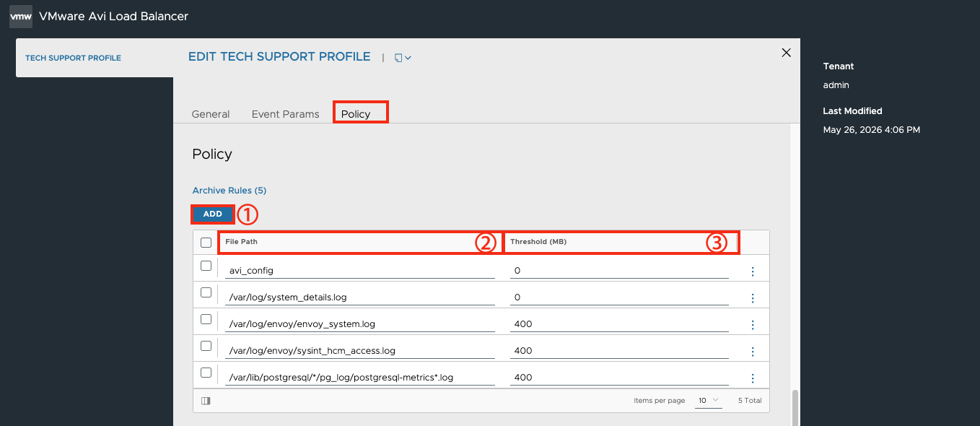
Task: Edit threshold for envoy_system.log rule
Action: [619, 324]
